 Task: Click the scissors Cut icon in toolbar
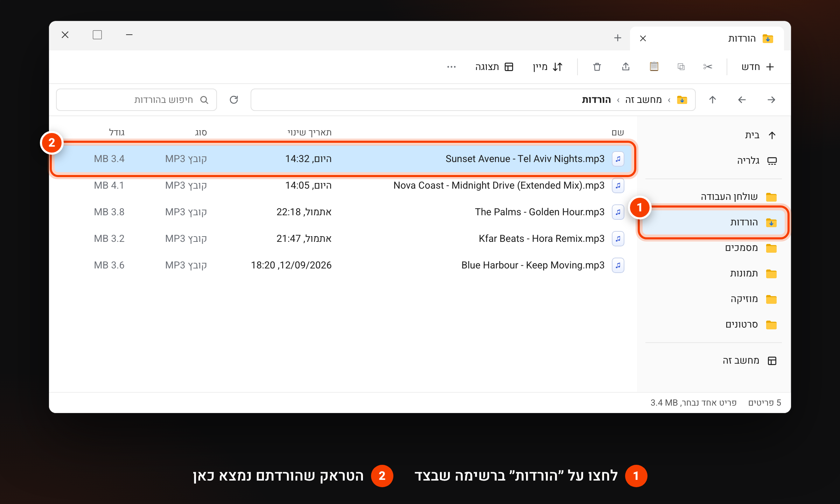pos(707,66)
